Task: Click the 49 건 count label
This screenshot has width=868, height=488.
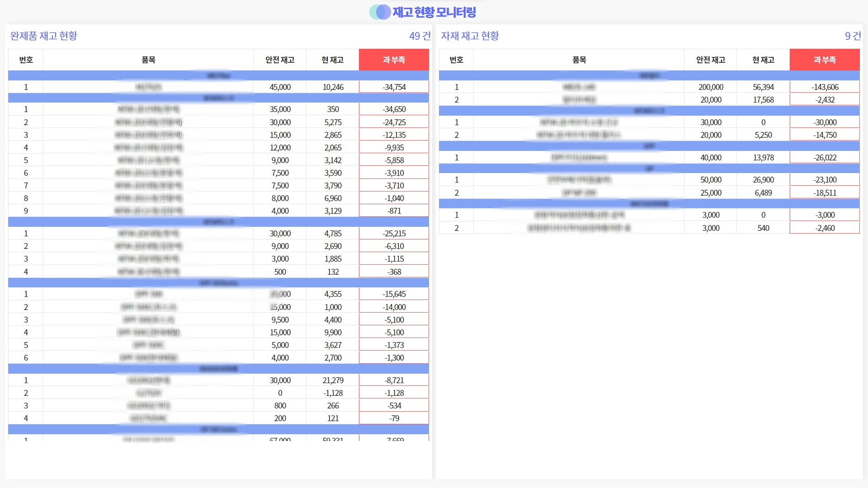Action: point(420,36)
